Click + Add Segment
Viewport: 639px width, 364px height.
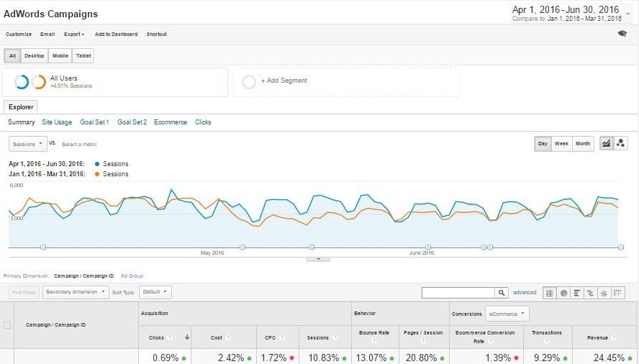(284, 81)
